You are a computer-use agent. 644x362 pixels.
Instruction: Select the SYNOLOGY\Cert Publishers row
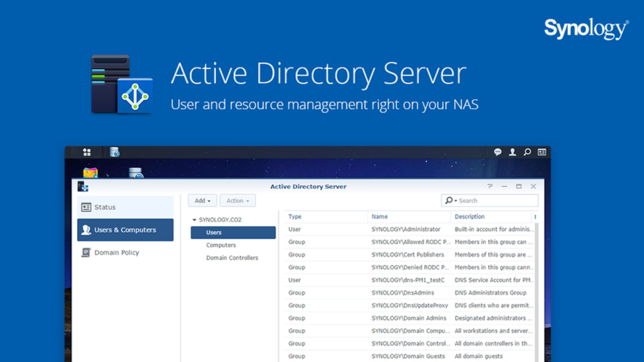point(409,254)
